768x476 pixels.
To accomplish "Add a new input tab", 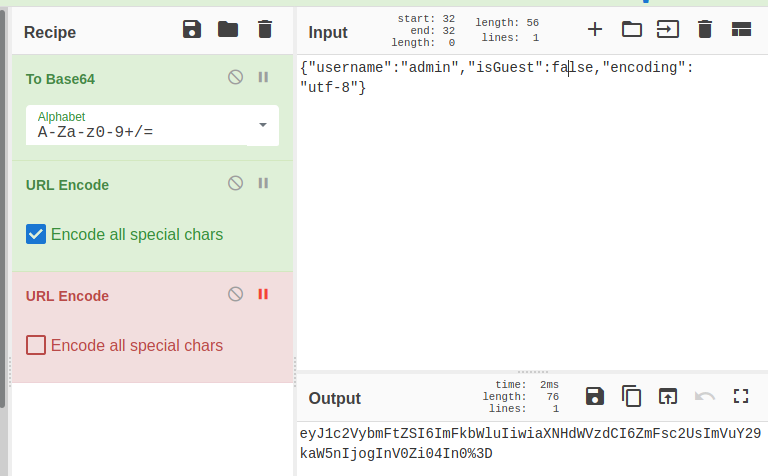I will pyautogui.click(x=595, y=29).
